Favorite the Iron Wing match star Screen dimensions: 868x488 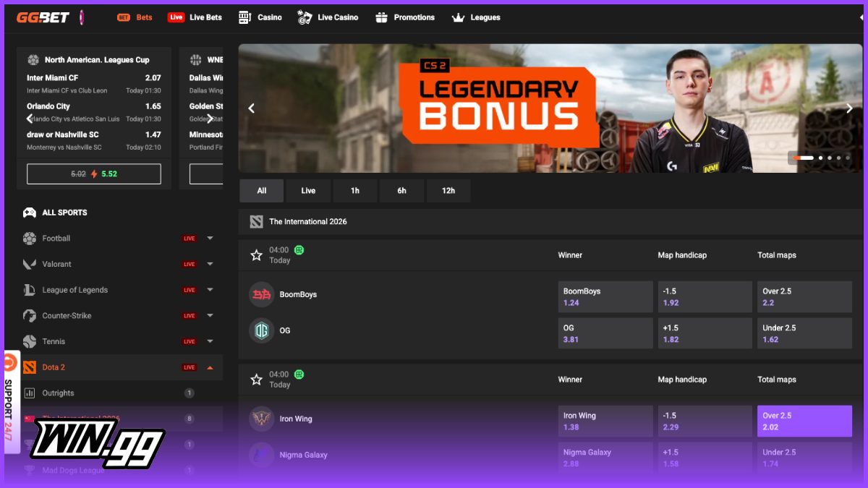pos(256,380)
